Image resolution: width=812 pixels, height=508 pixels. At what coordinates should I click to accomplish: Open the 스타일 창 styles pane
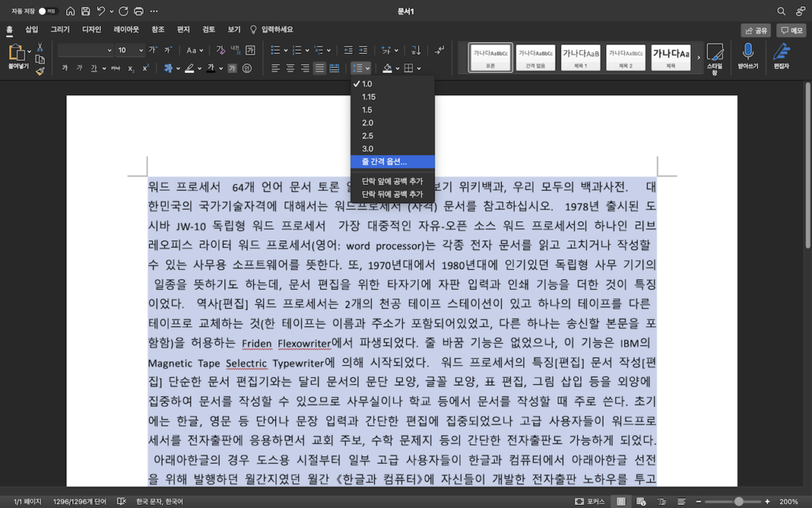714,59
